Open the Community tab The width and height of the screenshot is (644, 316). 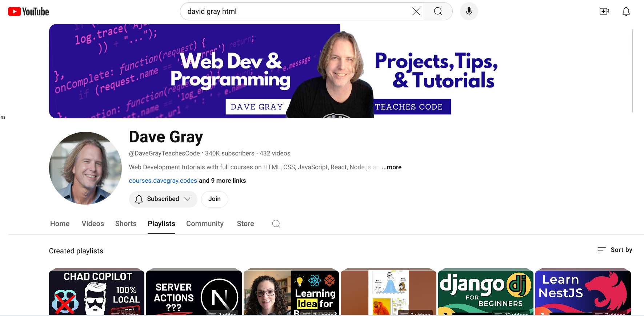coord(205,224)
